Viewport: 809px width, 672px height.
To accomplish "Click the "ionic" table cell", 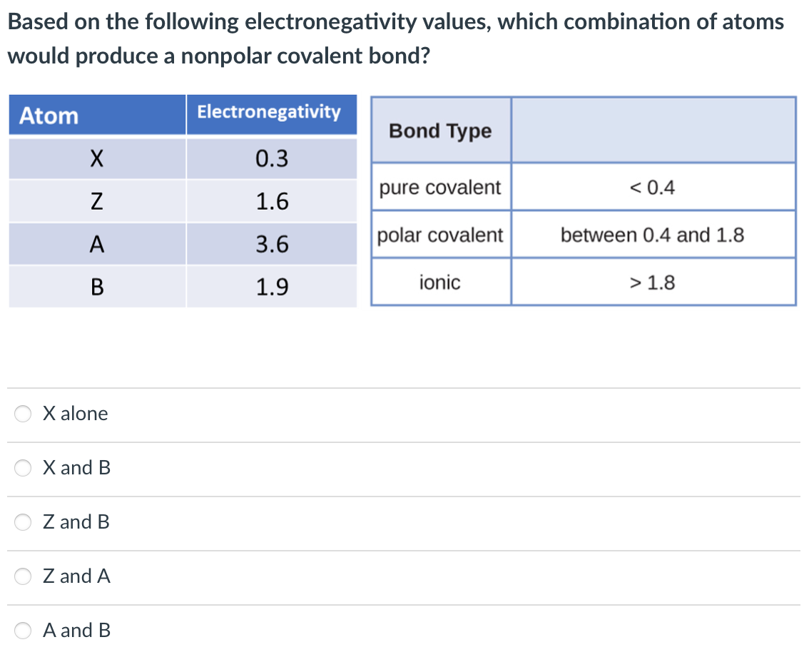I will 440,282.
